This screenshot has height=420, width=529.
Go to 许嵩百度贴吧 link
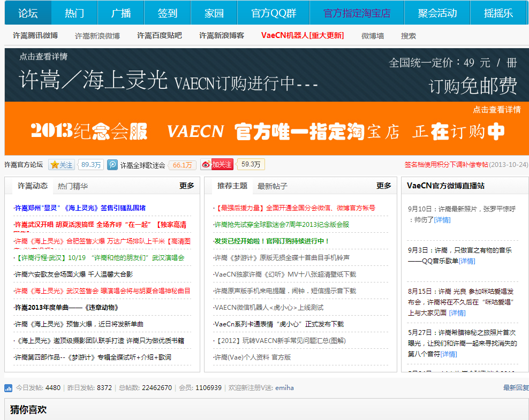(x=160, y=35)
